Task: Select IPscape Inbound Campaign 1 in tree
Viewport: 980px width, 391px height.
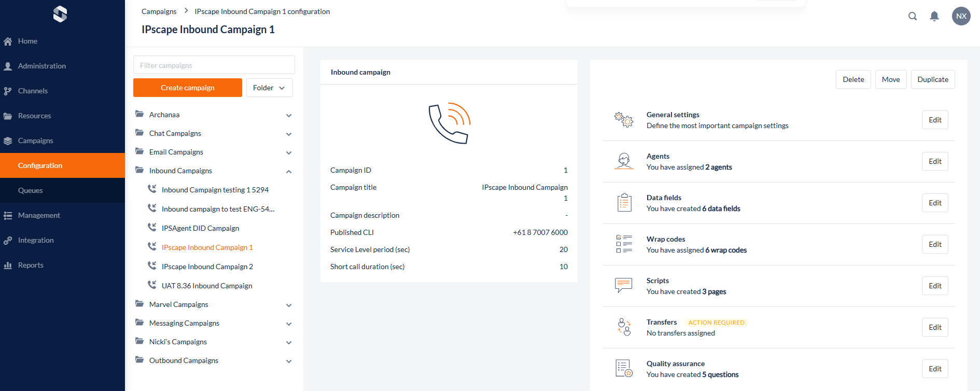Action: (207, 247)
